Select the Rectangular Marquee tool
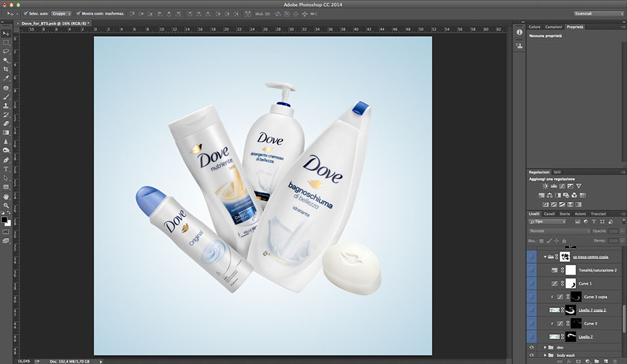The height and width of the screenshot is (364, 627). click(6, 42)
